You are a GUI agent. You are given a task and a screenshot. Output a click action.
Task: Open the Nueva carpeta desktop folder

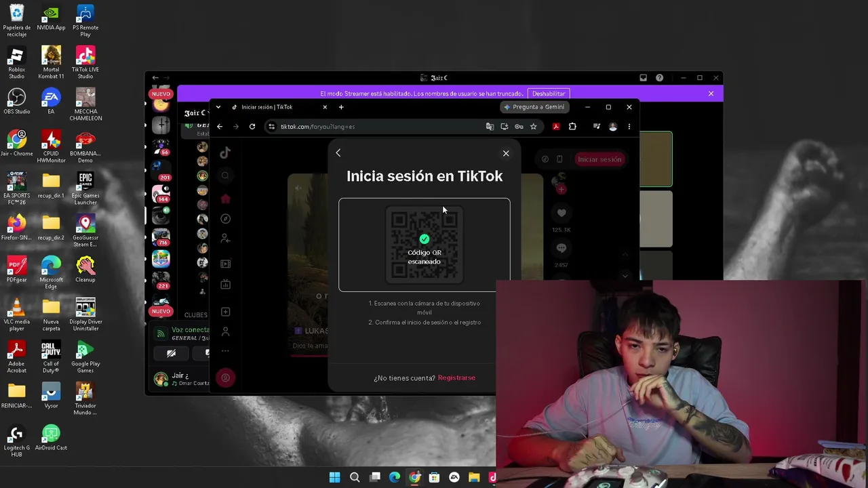point(51,314)
